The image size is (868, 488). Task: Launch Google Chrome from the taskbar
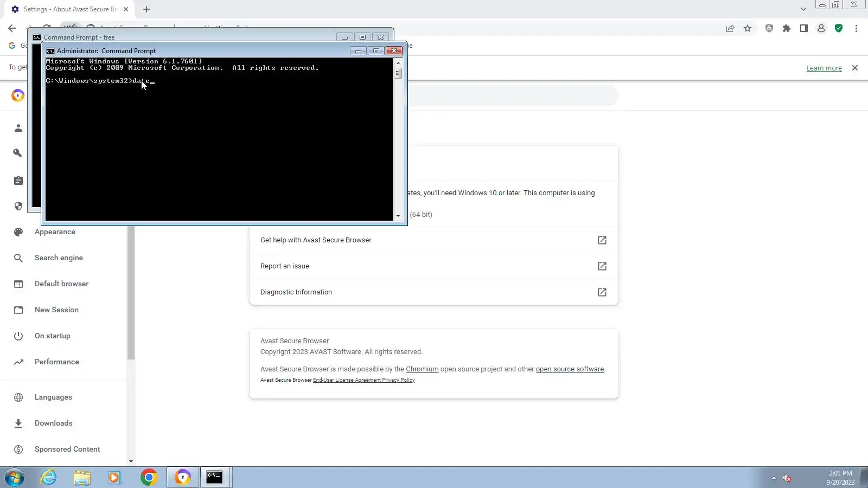tap(149, 478)
